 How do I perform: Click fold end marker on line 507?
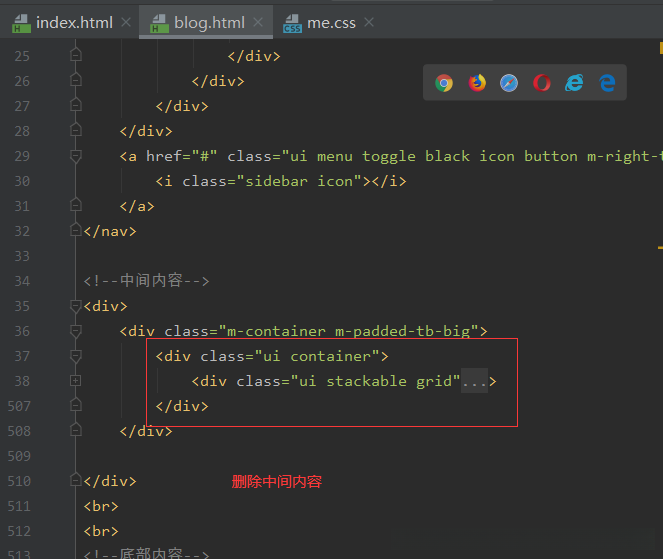click(x=76, y=405)
